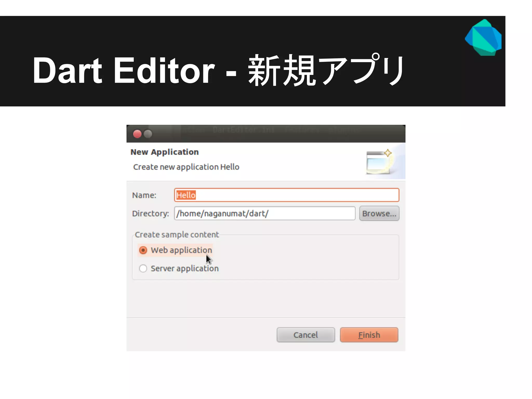This screenshot has height=399, width=532.
Task: Select the Web application radio button
Action: 143,250
